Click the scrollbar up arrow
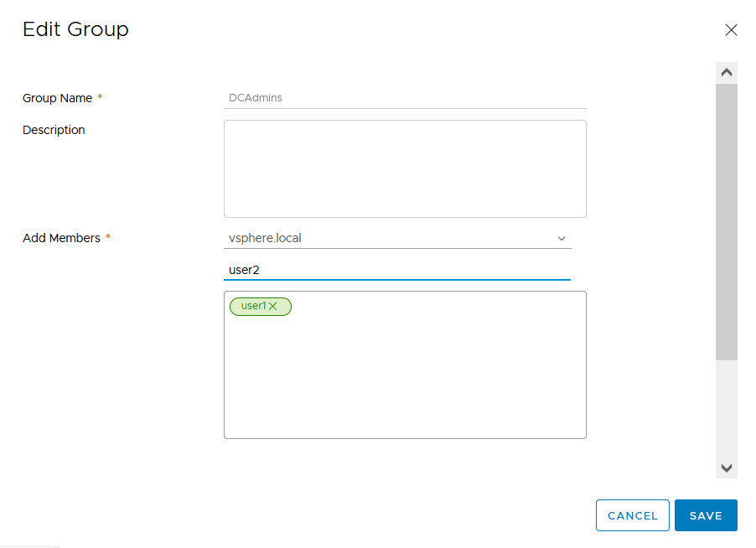This screenshot has width=756, height=548. (x=726, y=70)
